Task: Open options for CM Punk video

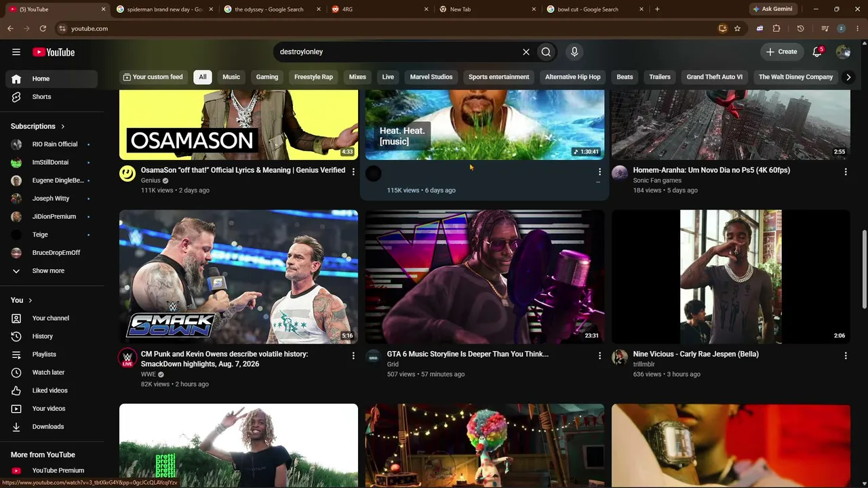Action: point(353,355)
